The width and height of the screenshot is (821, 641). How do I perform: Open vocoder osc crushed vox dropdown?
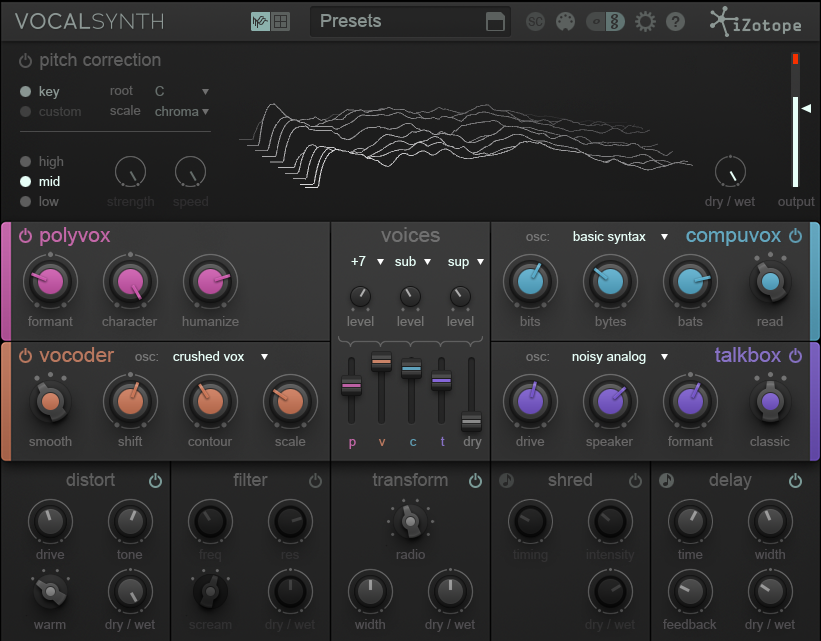tap(220, 357)
